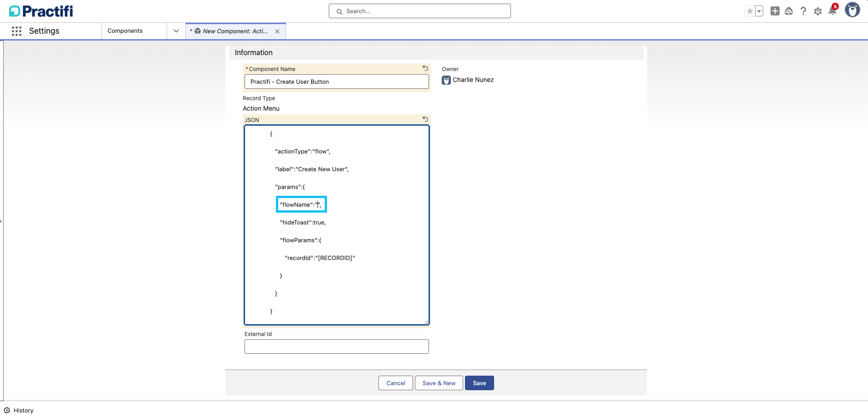View notifications bell icon

pyautogui.click(x=832, y=11)
